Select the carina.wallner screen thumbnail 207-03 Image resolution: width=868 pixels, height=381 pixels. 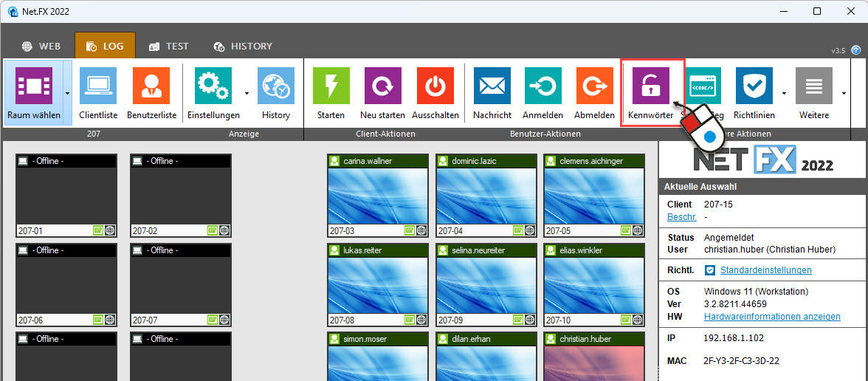click(378, 196)
